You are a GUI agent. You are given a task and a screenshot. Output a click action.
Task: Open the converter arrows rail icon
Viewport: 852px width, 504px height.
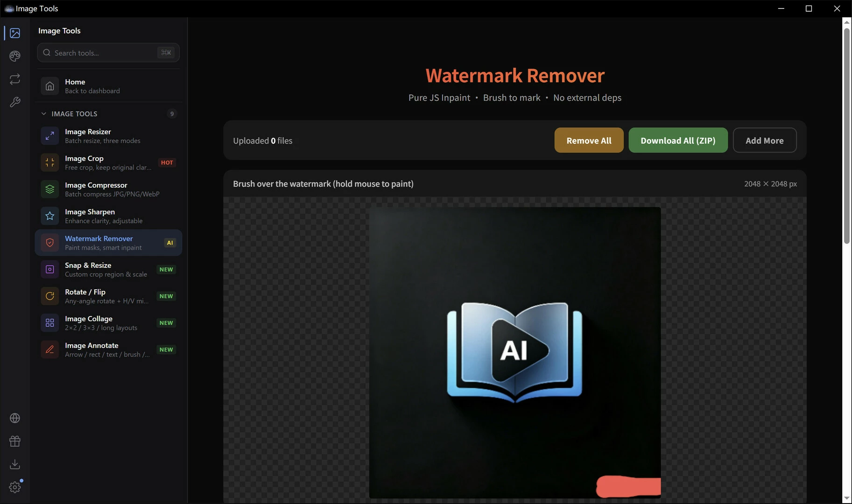[x=15, y=79]
